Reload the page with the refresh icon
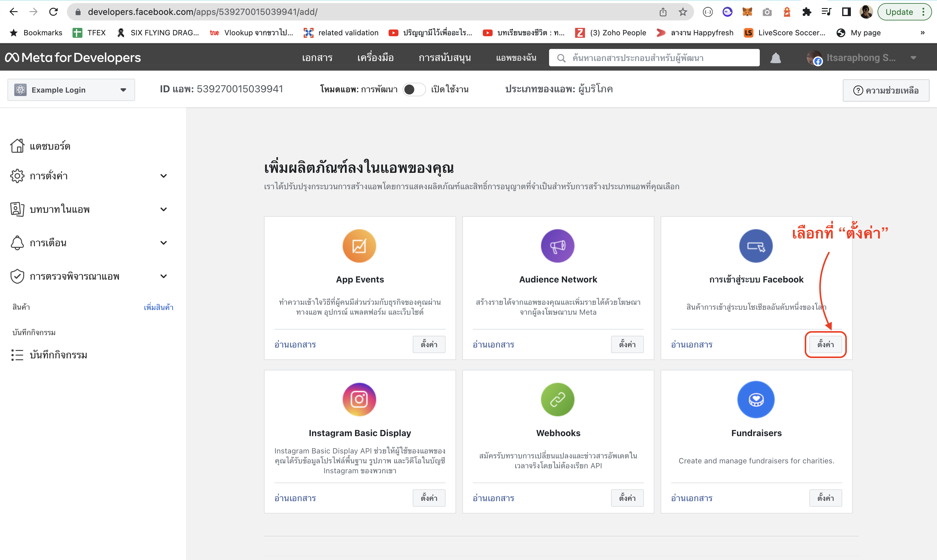 [53, 12]
